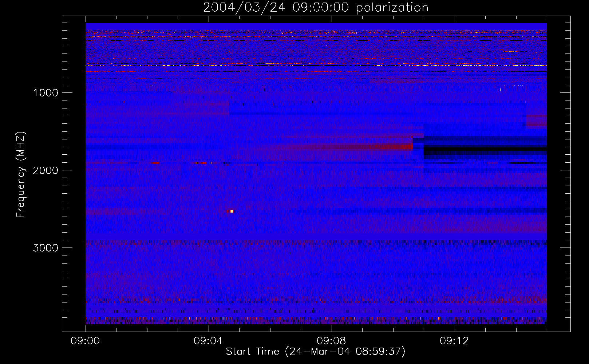This screenshot has height=364, width=589.
Task: Click the 09:12 time tick label
Action: [x=454, y=341]
